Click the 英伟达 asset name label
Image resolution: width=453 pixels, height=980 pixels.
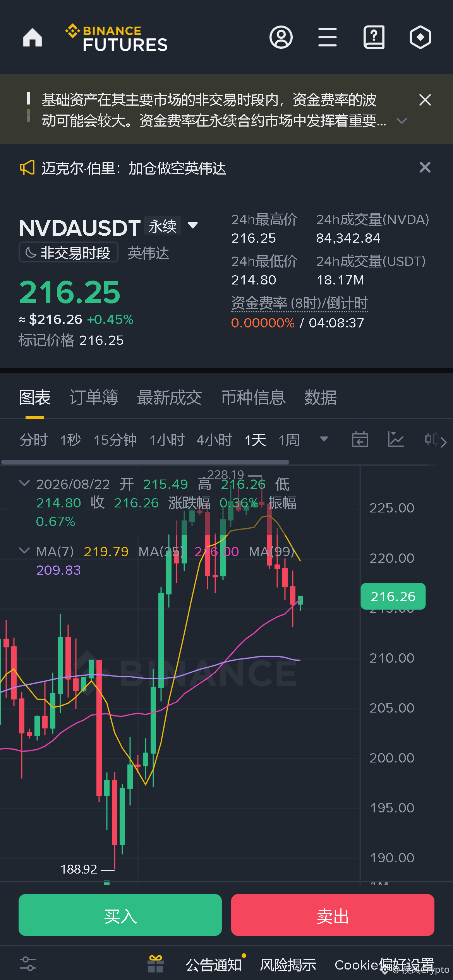[148, 253]
